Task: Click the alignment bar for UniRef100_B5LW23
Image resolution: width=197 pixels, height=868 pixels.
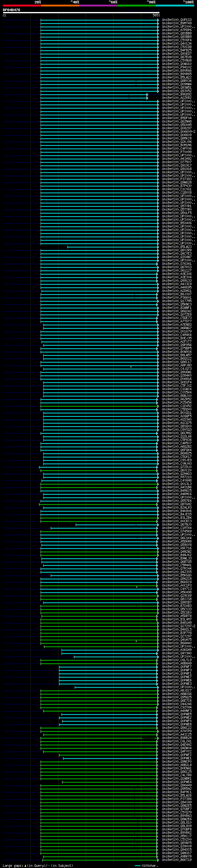Action: [x=113, y=247]
